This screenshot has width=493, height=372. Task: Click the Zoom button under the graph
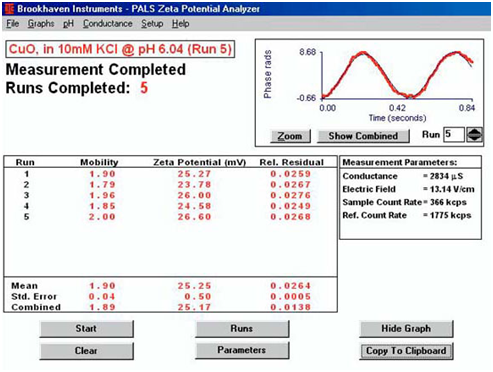[290, 136]
